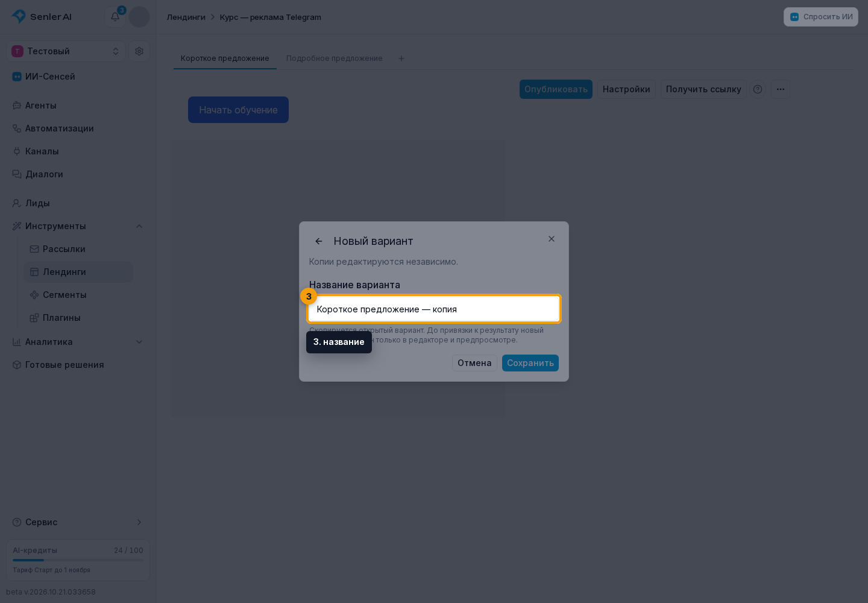Open the notifications bell
The height and width of the screenshot is (603, 868).
pyautogui.click(x=115, y=17)
